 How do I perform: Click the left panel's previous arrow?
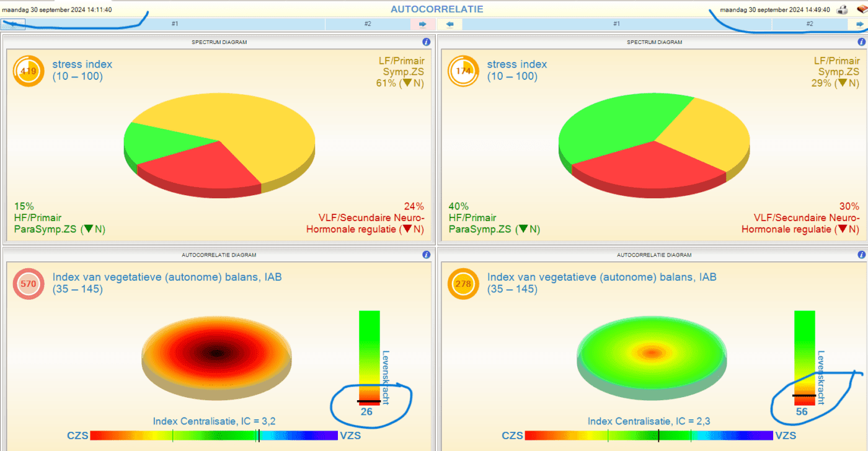point(13,24)
